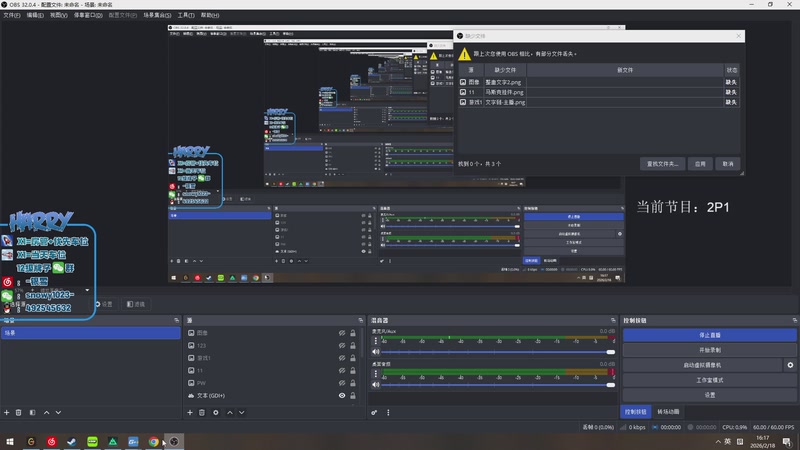Screen dimensions: 800x450
Task: Click the 开始录制 button
Action: coord(709,350)
